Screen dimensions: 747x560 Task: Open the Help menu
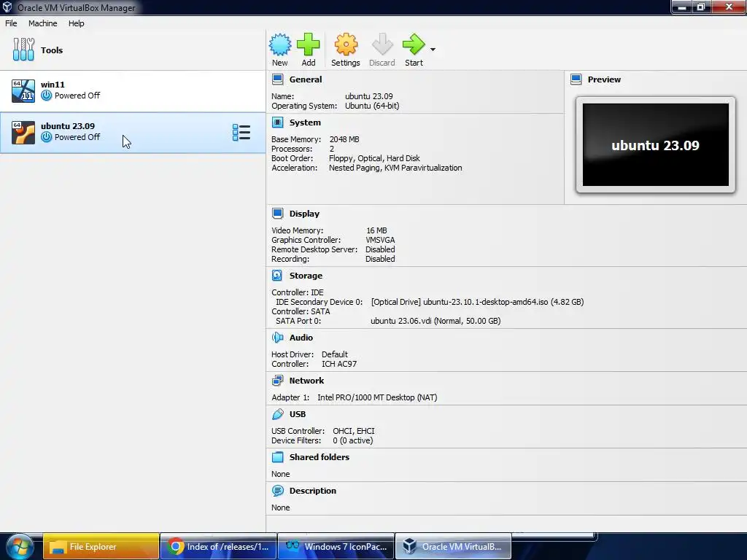(76, 23)
